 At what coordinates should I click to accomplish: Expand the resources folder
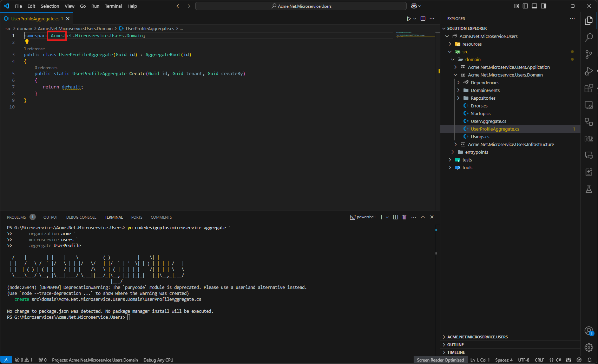pyautogui.click(x=450, y=44)
